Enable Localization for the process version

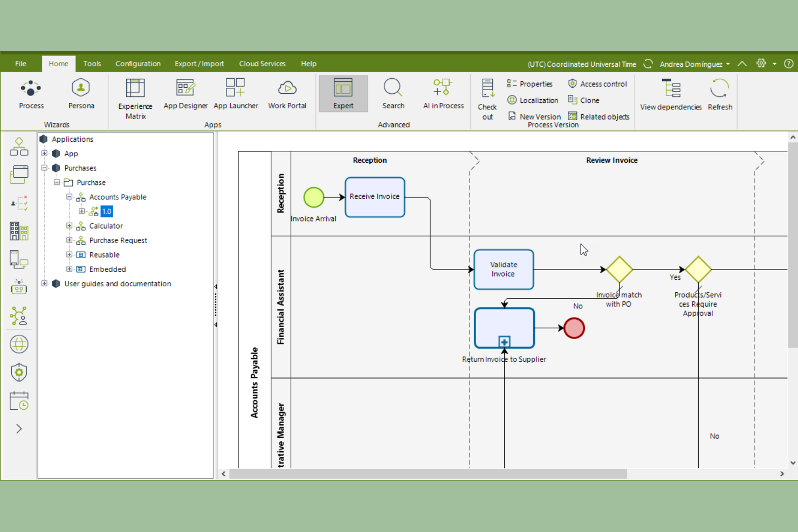(x=533, y=100)
